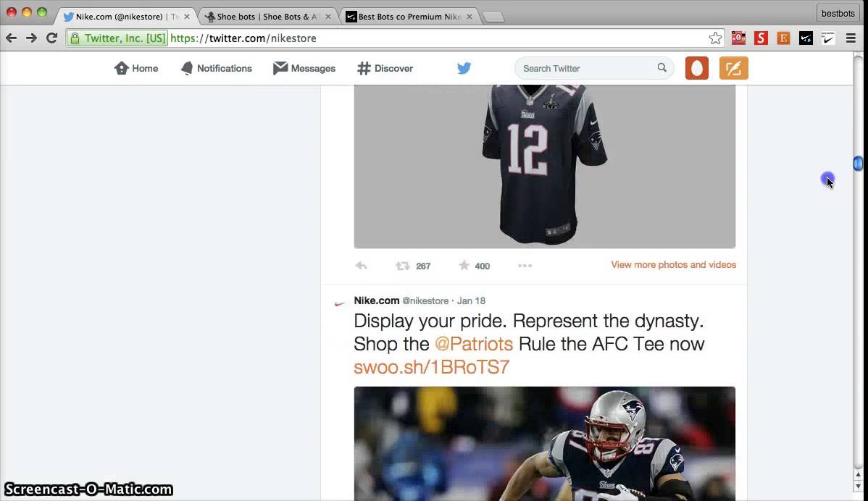Screen dimensions: 868x501
Task: Close the Shoe bots tab
Action: [328, 17]
